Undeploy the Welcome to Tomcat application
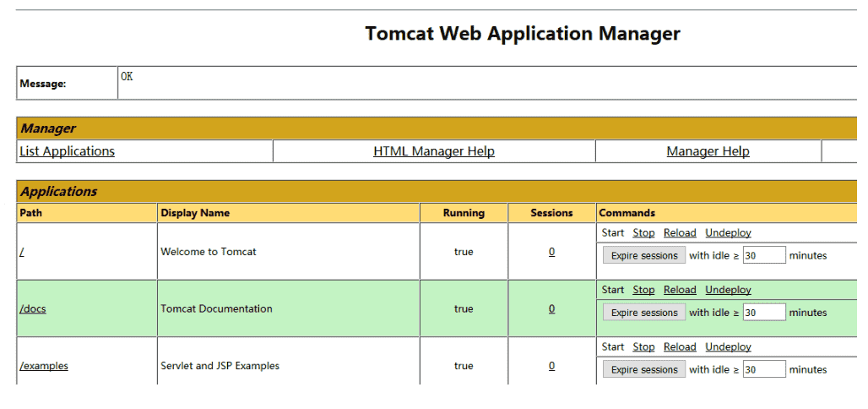868x409 pixels. [x=728, y=232]
